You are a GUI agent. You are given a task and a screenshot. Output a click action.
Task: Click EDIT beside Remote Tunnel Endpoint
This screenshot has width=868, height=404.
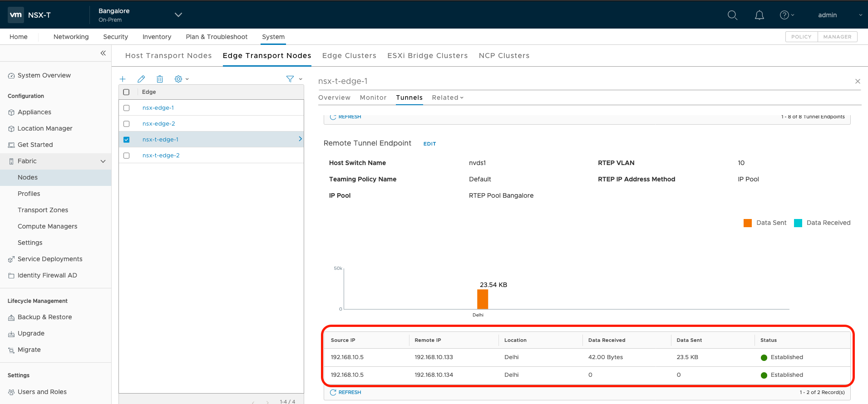(x=429, y=144)
